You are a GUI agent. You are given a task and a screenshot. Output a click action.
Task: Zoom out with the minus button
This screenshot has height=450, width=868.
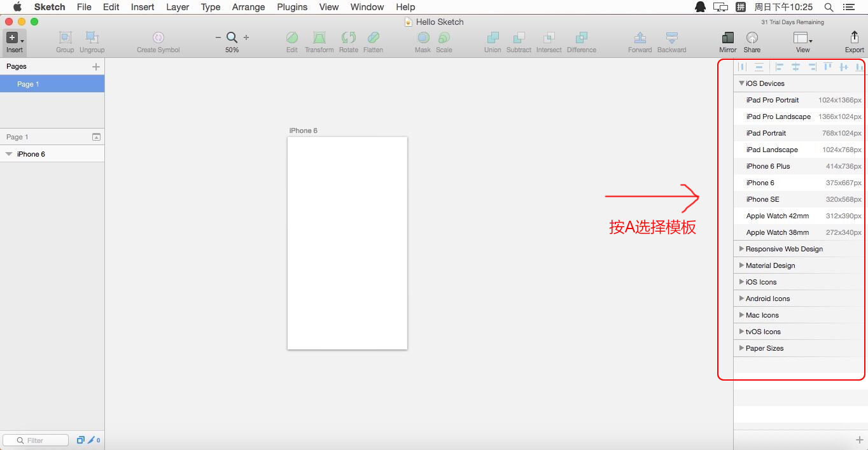pyautogui.click(x=218, y=38)
